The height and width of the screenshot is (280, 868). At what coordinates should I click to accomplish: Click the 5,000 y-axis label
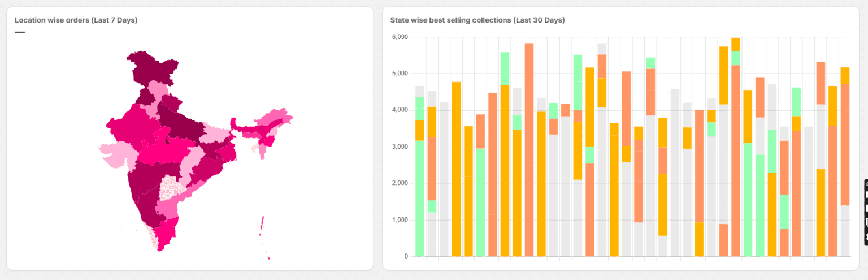(400, 74)
